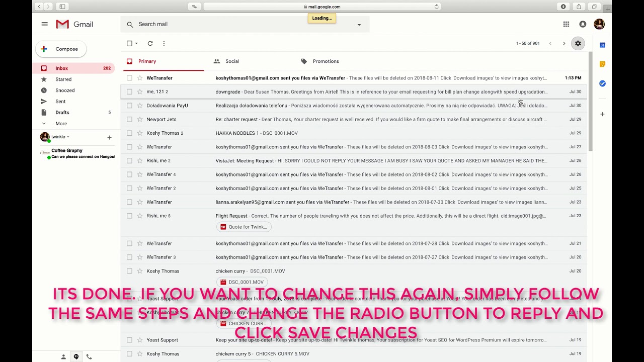The height and width of the screenshot is (362, 644).
Task: Star the Dołađowania PayU email
Action: click(140, 106)
